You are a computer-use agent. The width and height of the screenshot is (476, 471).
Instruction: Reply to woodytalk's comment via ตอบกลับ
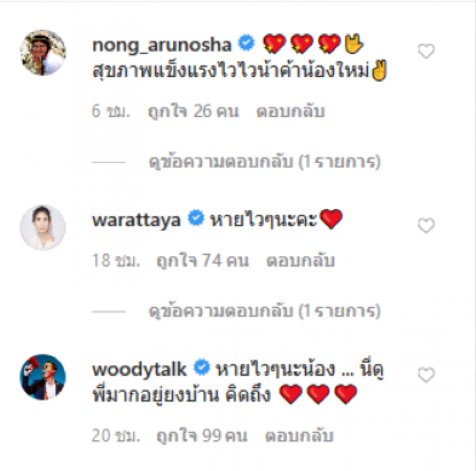click(x=299, y=436)
